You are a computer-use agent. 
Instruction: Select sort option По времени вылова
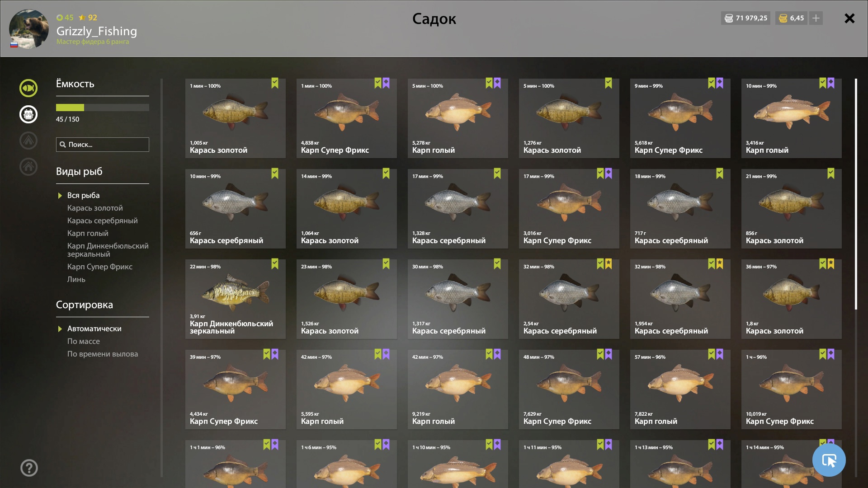coord(103,354)
